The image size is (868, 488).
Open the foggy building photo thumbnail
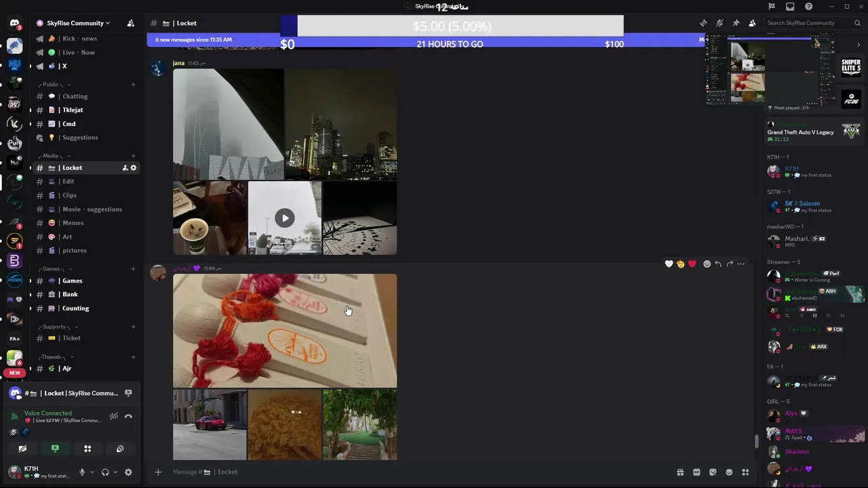click(229, 124)
